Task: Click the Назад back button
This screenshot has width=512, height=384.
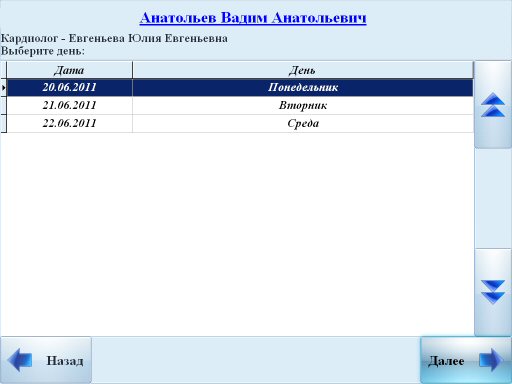Action: (46, 360)
